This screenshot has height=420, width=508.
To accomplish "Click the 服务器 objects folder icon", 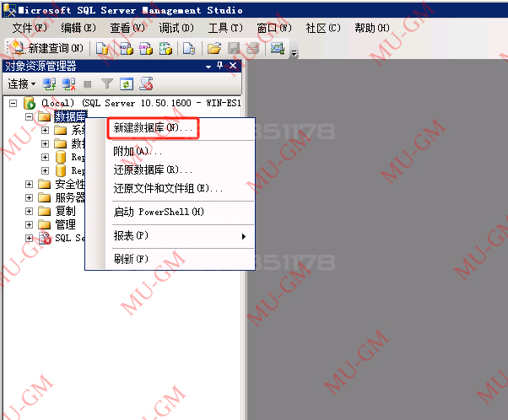I will point(45,198).
